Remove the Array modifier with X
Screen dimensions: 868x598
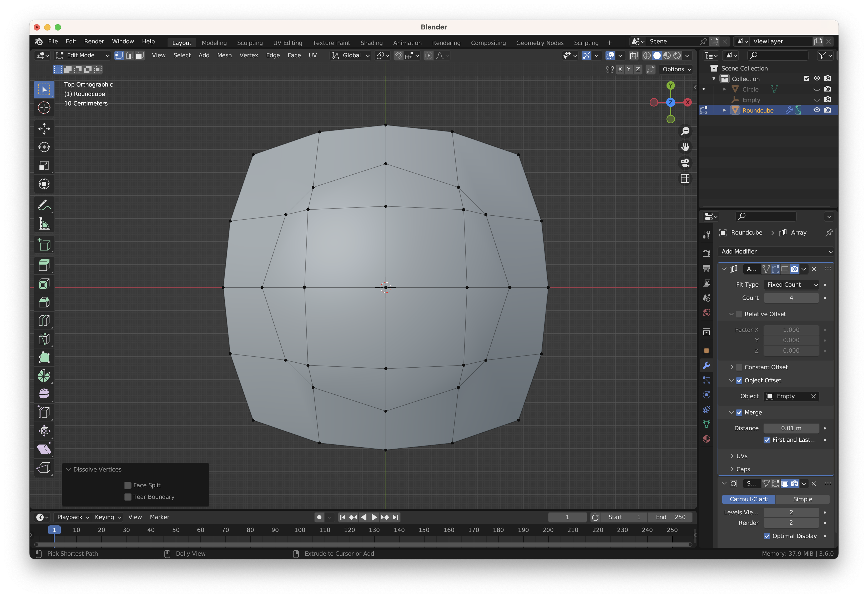tap(814, 269)
